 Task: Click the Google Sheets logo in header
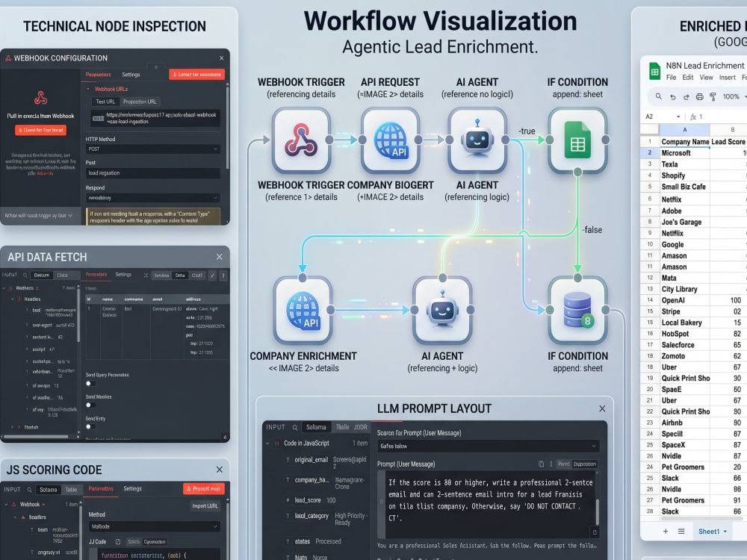(x=654, y=72)
